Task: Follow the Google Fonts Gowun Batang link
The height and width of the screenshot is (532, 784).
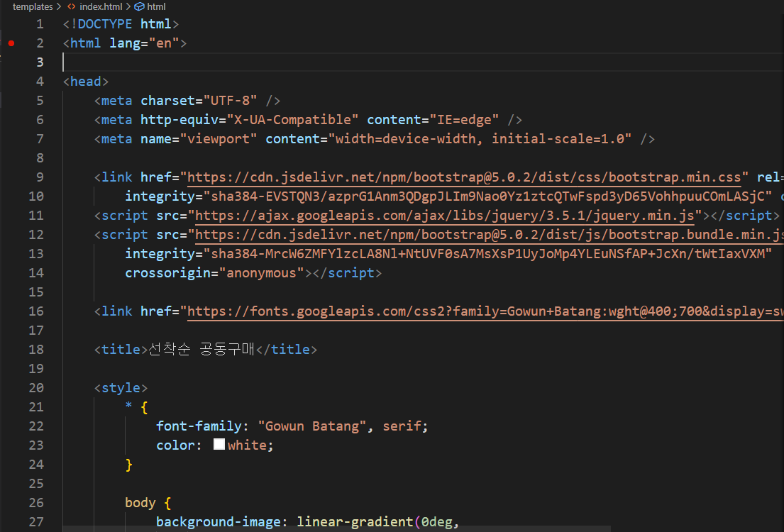Action: [485, 311]
